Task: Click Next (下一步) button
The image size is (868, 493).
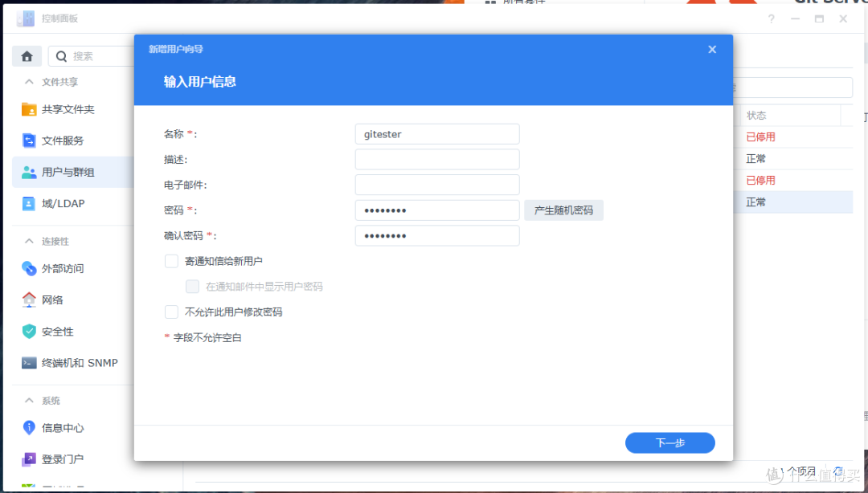Action: coord(669,442)
